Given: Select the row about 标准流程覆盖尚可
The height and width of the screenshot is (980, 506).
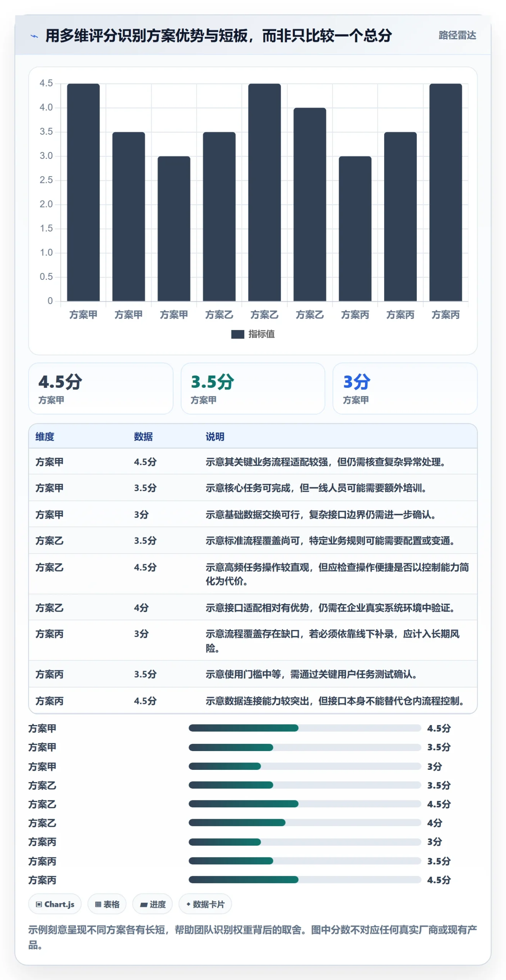Looking at the screenshot, I should [253, 541].
